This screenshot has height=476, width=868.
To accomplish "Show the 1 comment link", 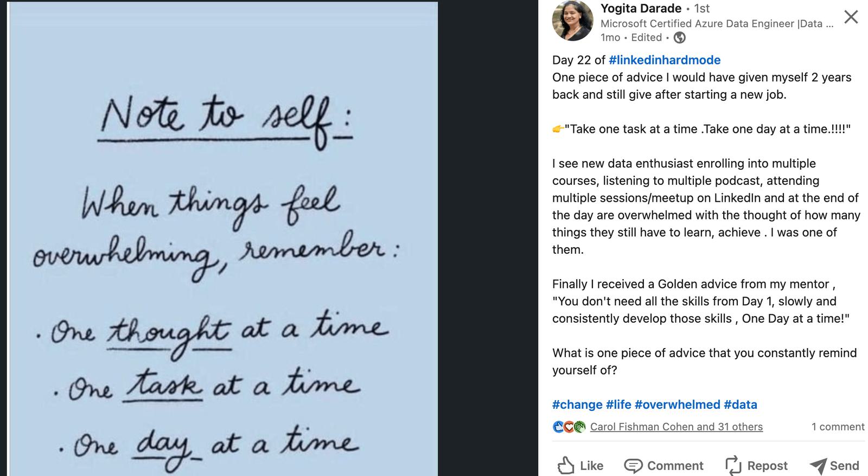I will click(838, 427).
